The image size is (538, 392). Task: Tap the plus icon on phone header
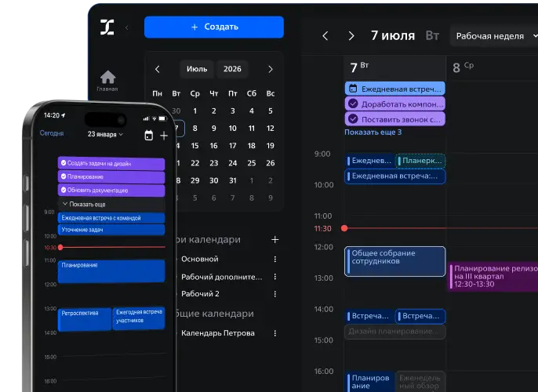click(164, 136)
